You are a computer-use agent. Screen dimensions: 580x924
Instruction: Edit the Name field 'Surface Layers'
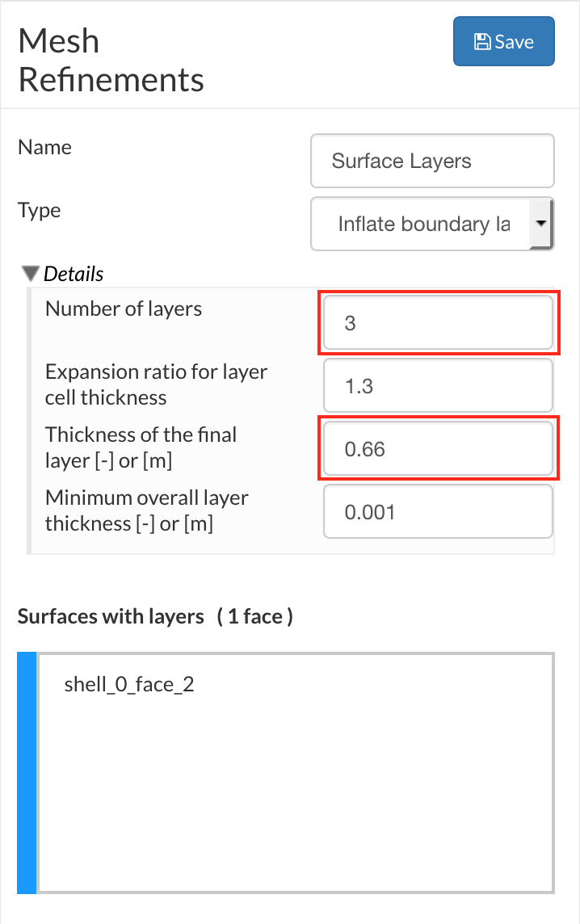[432, 161]
